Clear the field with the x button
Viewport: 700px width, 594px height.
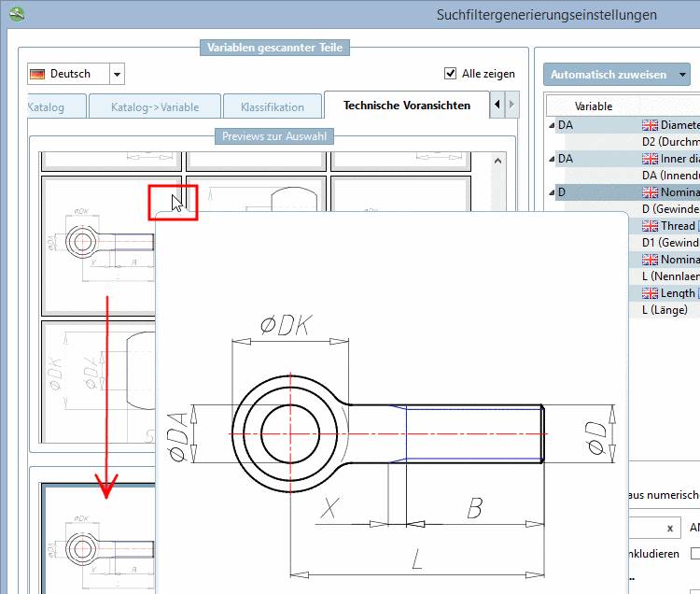click(669, 529)
